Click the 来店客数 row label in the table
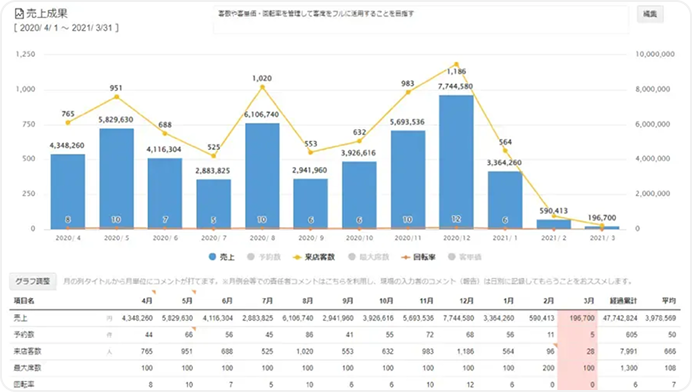The image size is (692, 392). click(x=27, y=351)
